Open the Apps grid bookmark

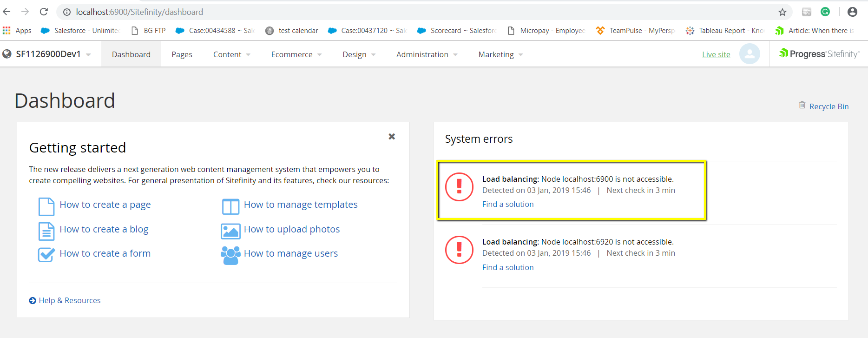[x=17, y=31]
